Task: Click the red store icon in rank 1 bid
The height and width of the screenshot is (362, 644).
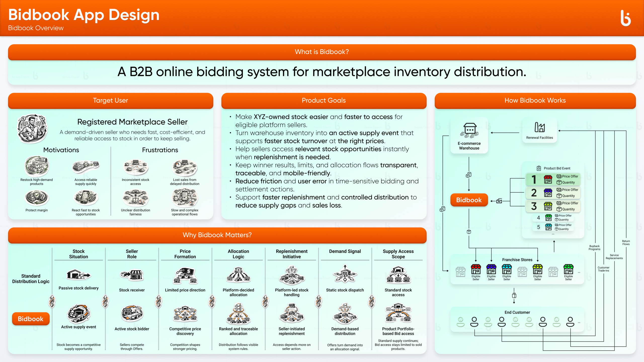Action: click(548, 179)
